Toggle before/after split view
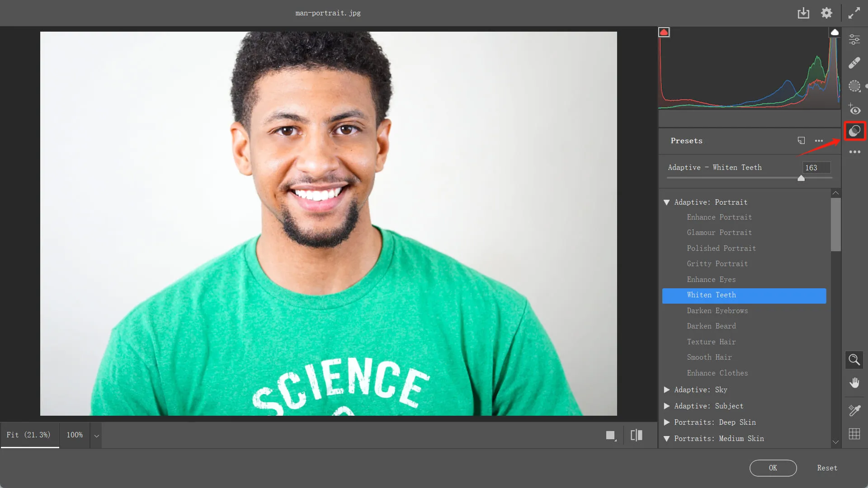The image size is (868, 488). coord(636,435)
